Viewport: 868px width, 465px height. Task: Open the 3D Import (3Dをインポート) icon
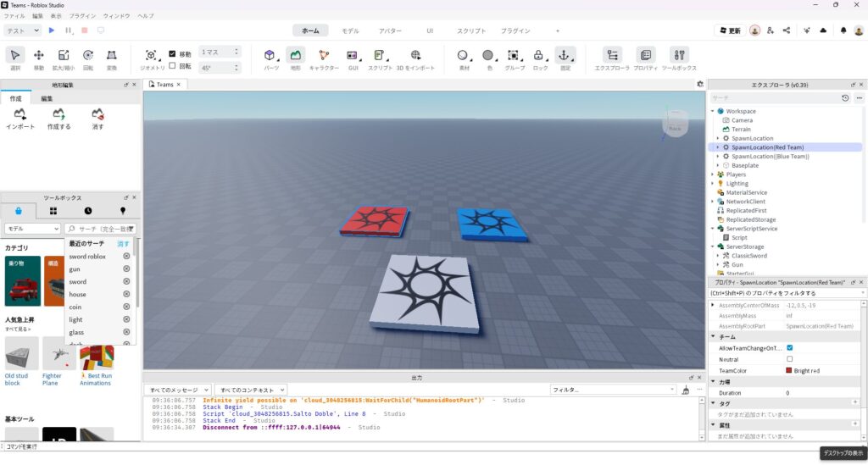click(x=415, y=55)
